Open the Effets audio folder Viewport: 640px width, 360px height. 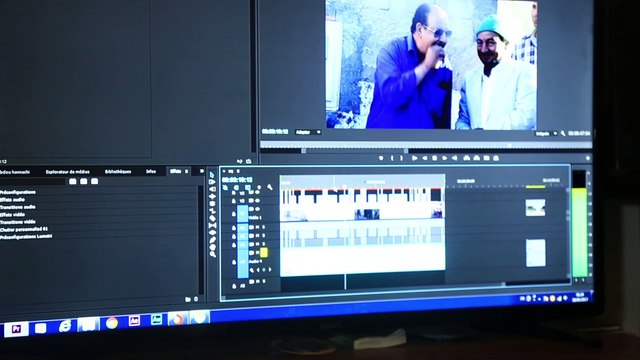tap(13, 200)
